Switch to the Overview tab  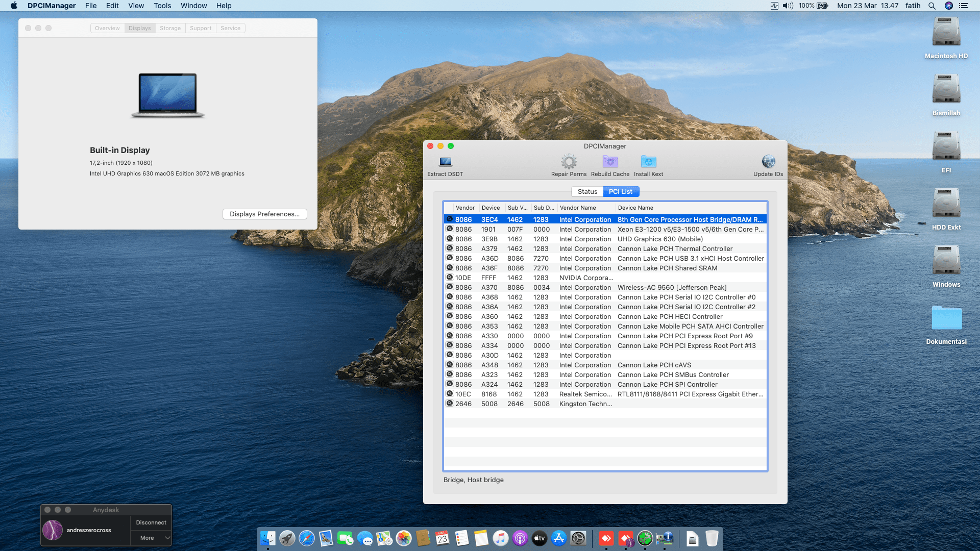tap(107, 28)
